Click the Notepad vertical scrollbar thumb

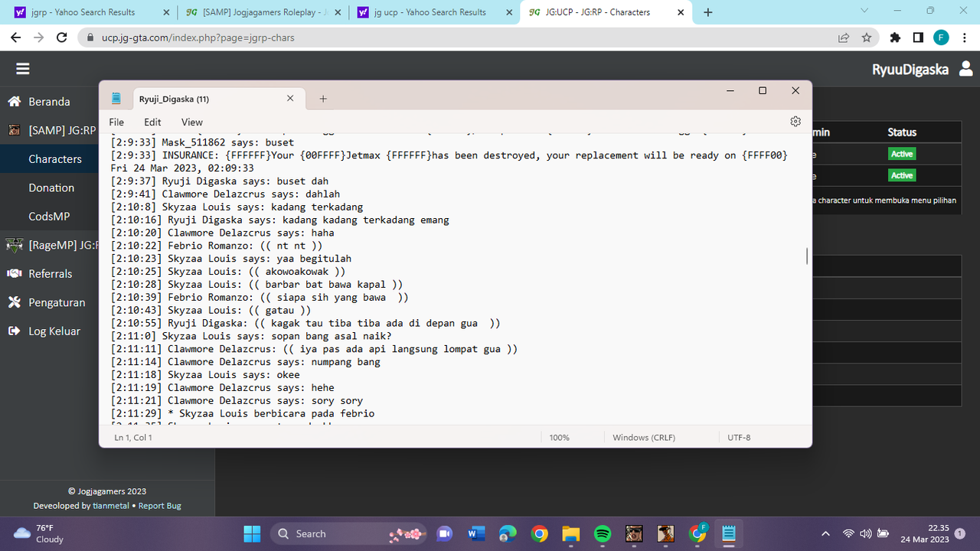(807, 256)
